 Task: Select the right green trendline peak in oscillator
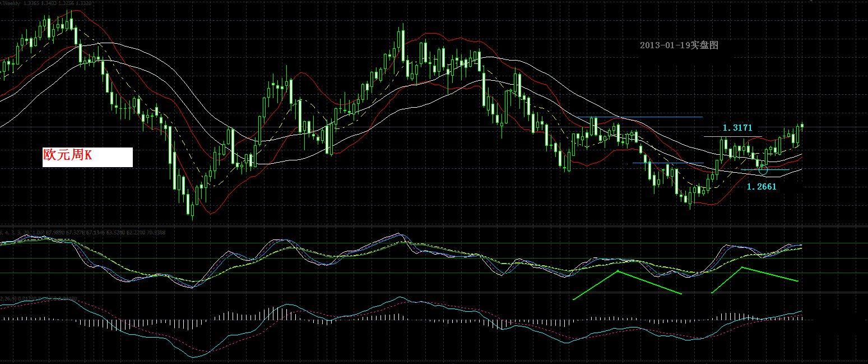tap(742, 268)
